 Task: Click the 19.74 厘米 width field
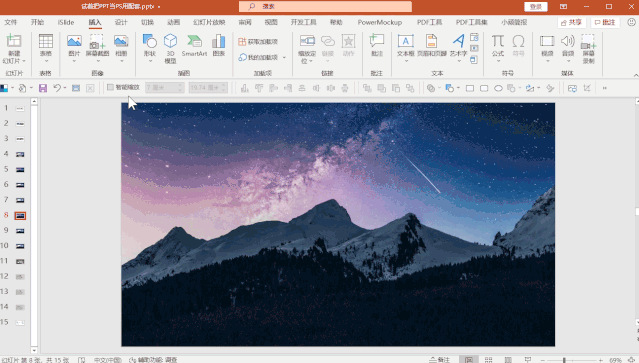pyautogui.click(x=208, y=87)
